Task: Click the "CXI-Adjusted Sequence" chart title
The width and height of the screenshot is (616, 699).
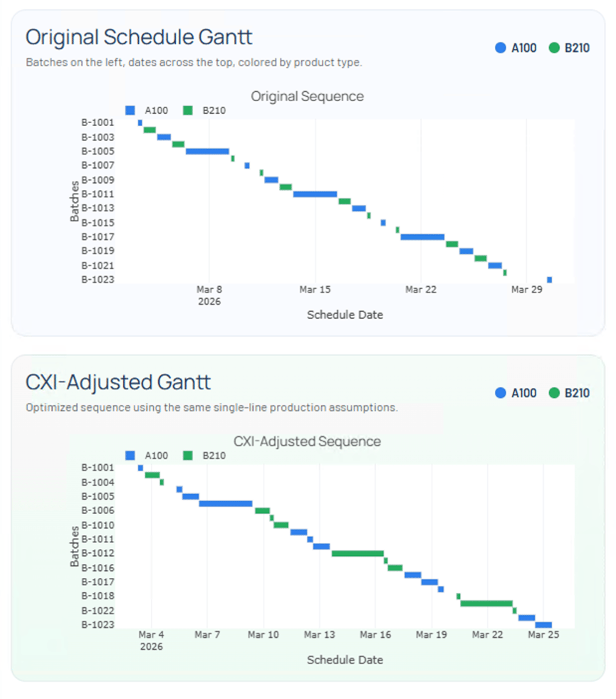Action: coord(307,441)
